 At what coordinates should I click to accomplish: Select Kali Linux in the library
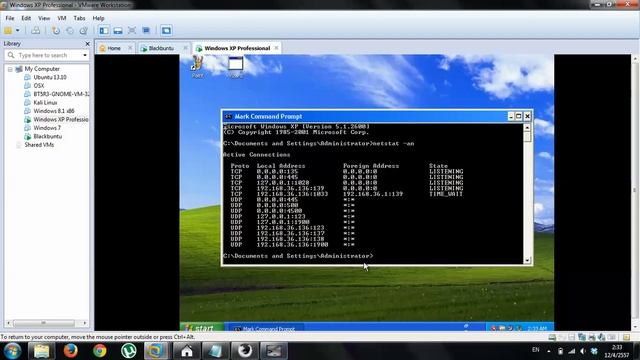click(45, 102)
